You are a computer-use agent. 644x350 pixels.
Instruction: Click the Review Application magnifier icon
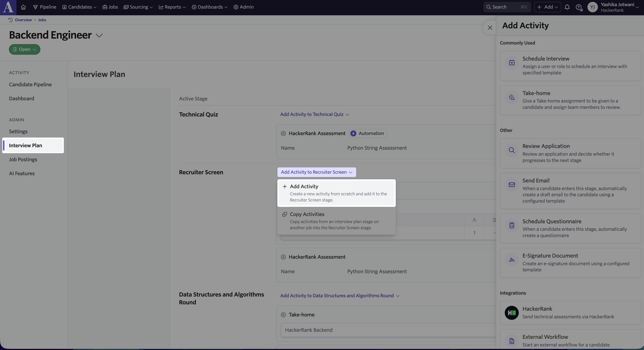[512, 150]
